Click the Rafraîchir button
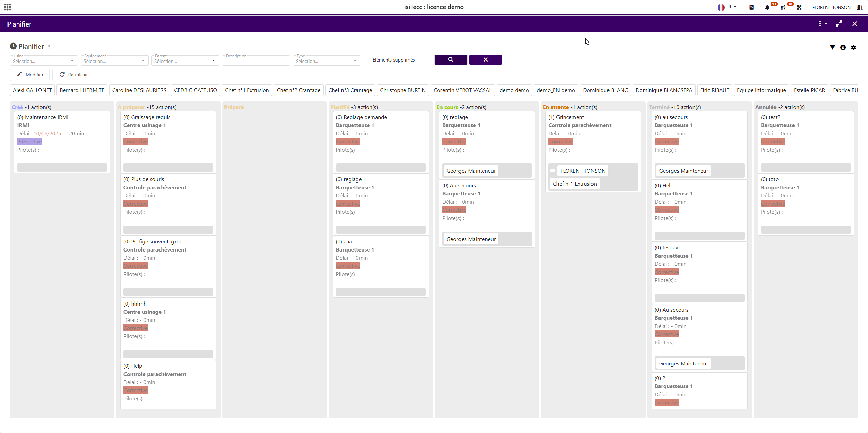Viewport: 868px width, 433px height. [x=73, y=75]
